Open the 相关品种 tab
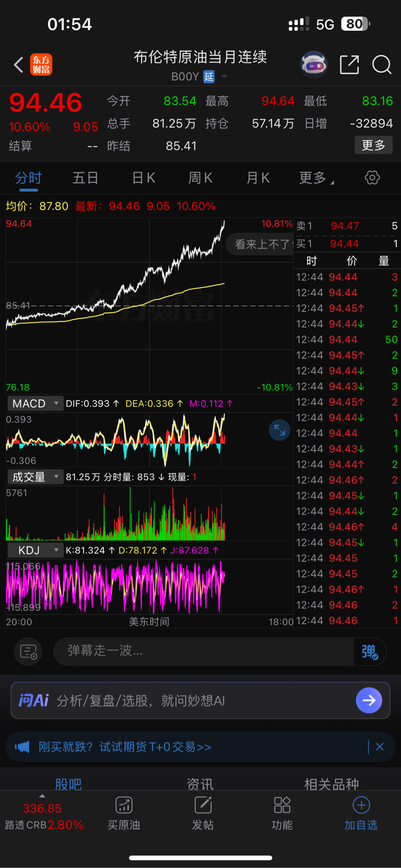The width and height of the screenshot is (401, 868). pyautogui.click(x=332, y=783)
